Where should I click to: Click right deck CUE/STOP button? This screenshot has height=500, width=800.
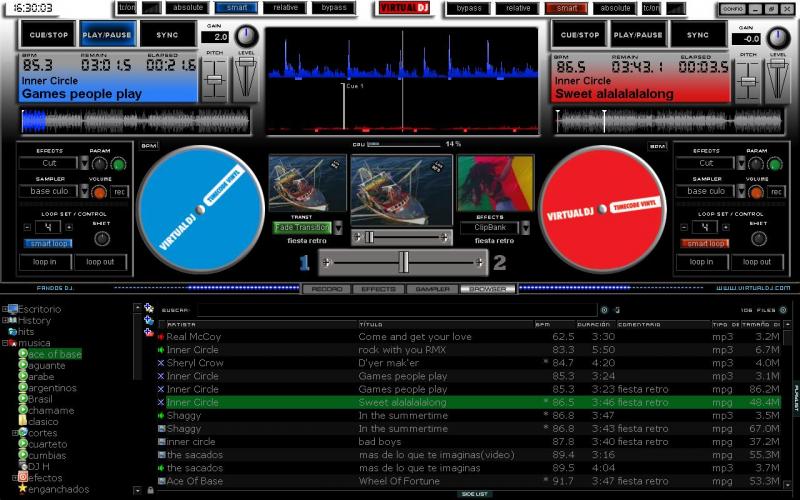click(x=580, y=35)
